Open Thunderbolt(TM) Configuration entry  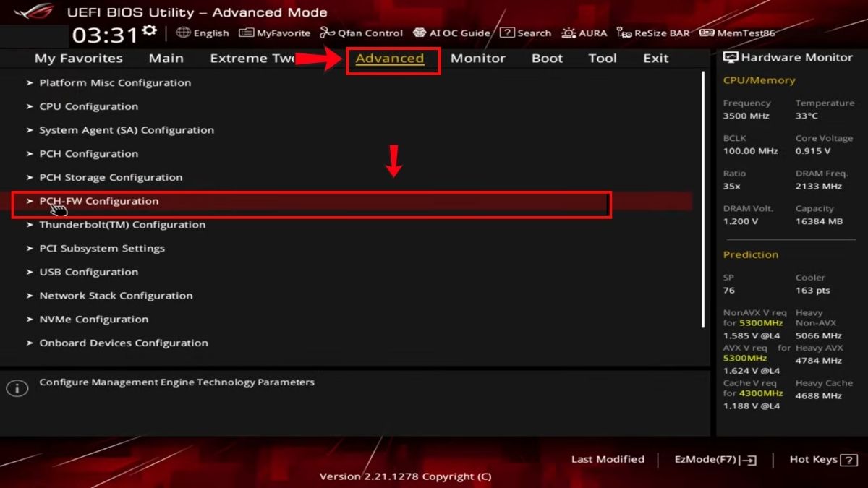[x=122, y=225]
